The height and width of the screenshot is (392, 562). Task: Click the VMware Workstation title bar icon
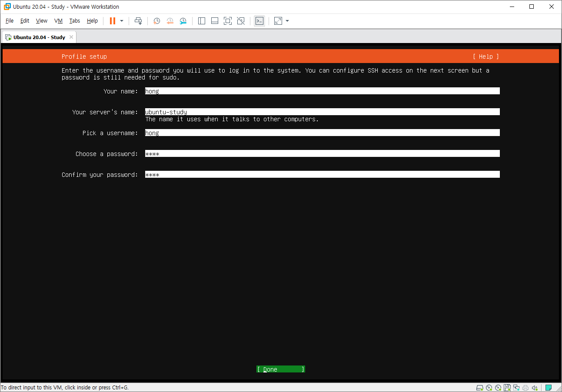[7, 7]
